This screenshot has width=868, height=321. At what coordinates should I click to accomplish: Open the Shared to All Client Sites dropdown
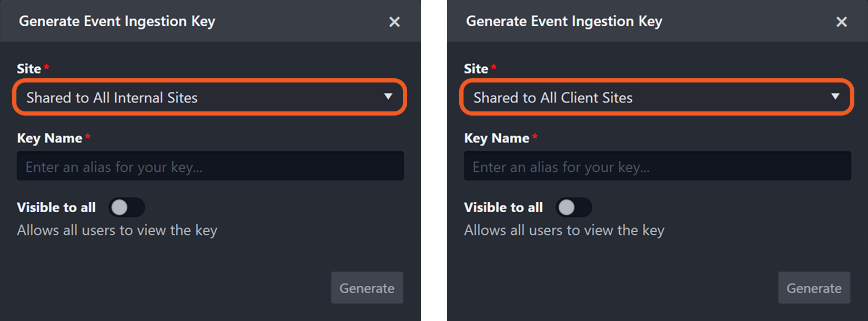[x=657, y=97]
